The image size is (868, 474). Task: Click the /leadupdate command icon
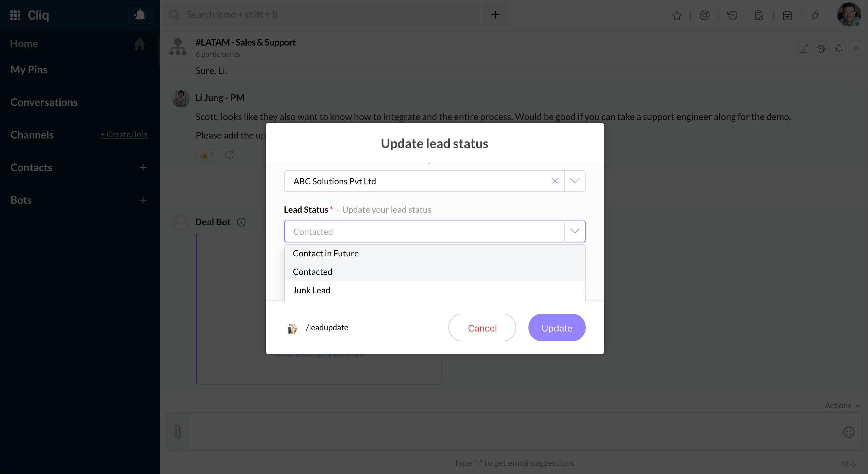pos(292,328)
